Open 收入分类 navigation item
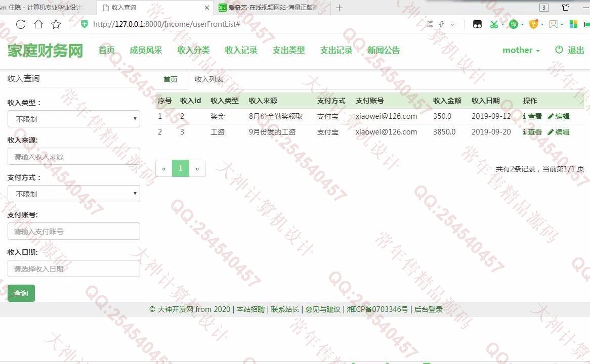This screenshot has width=590, height=364. coord(193,51)
